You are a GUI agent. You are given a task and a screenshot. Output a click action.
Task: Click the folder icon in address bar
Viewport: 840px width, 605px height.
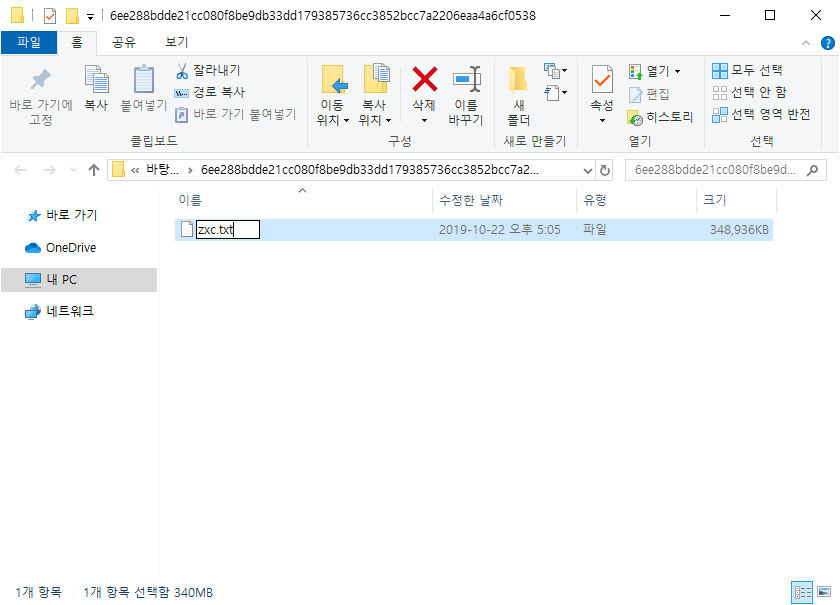[118, 170]
